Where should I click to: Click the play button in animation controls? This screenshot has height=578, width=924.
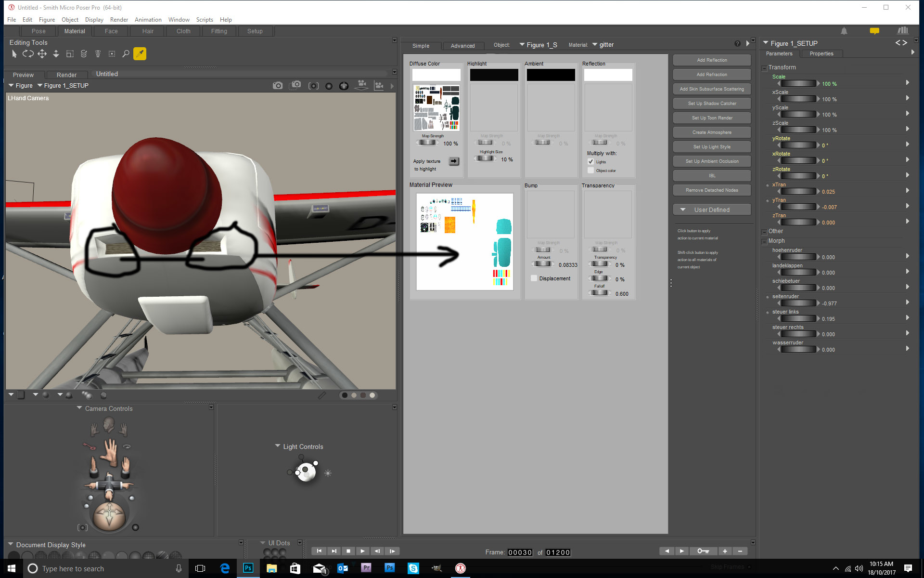click(362, 551)
